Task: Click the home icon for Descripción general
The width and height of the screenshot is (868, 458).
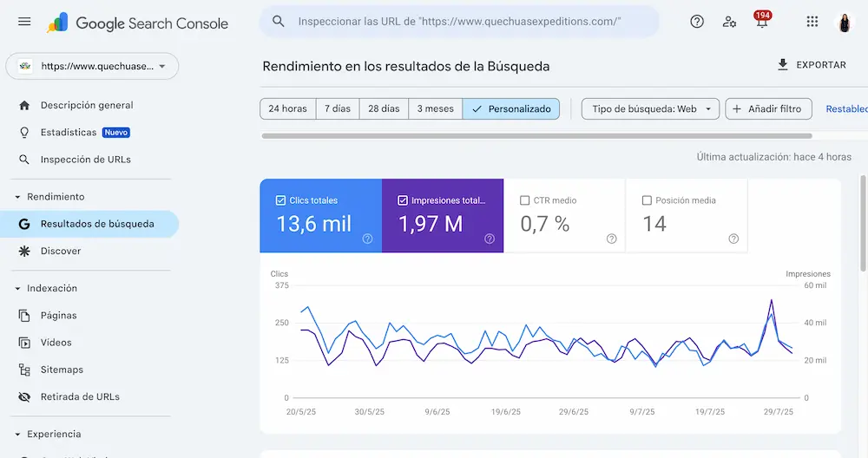Action: pyautogui.click(x=24, y=105)
